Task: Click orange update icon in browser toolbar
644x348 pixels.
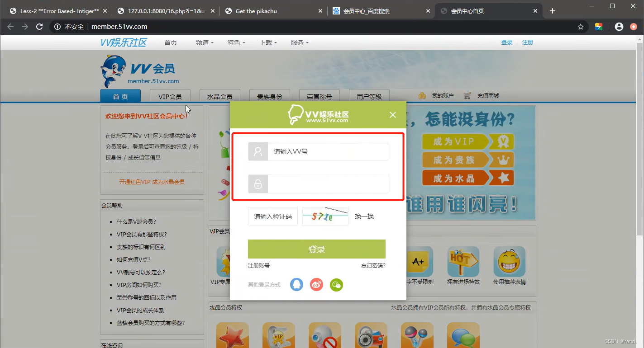Action: [634, 27]
